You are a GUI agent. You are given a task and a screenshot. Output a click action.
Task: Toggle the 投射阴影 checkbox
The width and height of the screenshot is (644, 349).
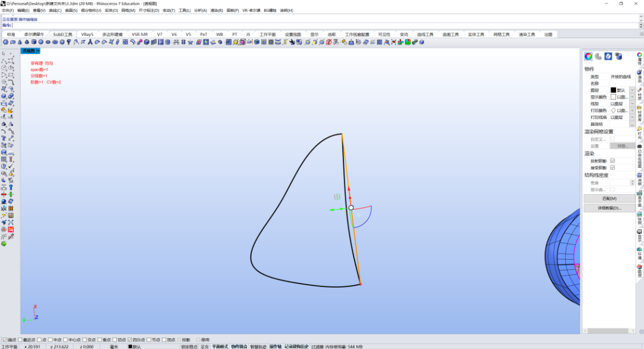coord(612,161)
